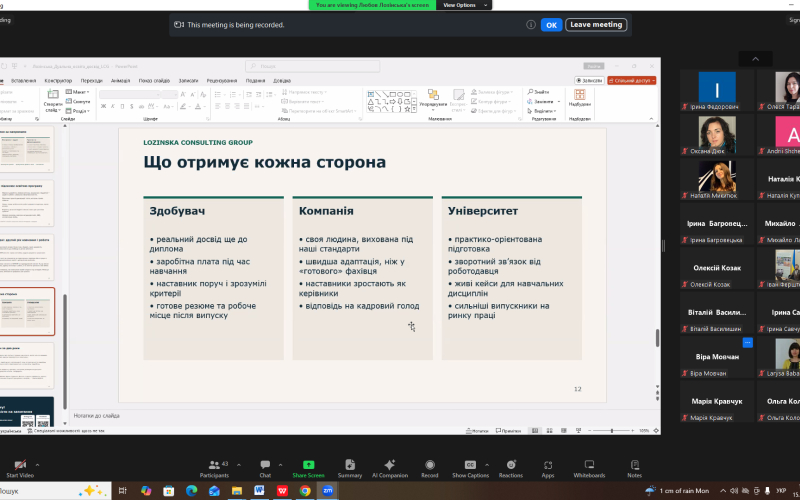Open the Whiteboards icon

589,465
